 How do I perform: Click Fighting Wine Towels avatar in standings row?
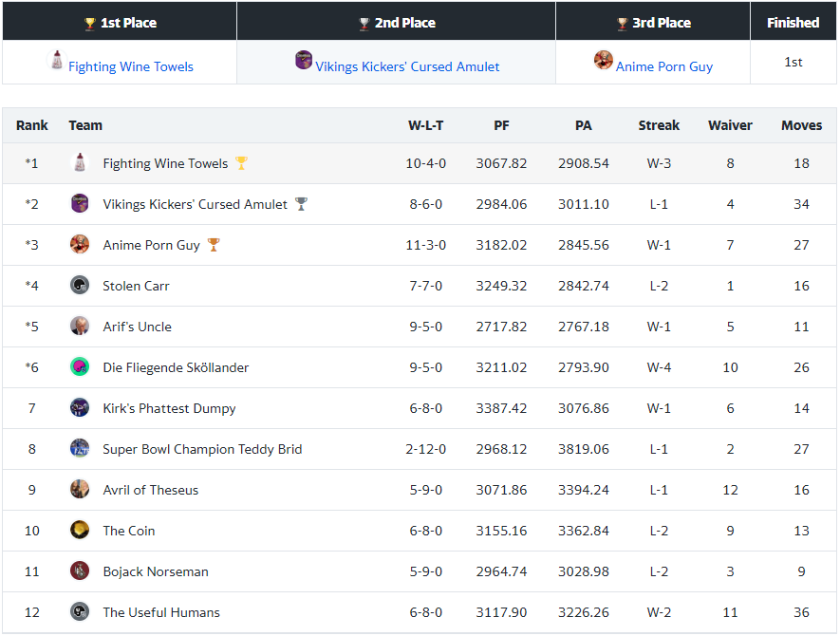click(80, 162)
